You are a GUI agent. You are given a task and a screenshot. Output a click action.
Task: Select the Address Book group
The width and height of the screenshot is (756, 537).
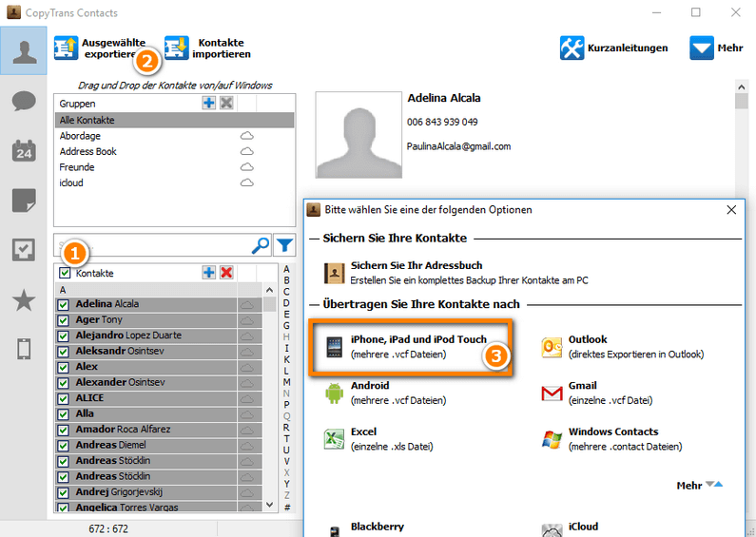174,151
